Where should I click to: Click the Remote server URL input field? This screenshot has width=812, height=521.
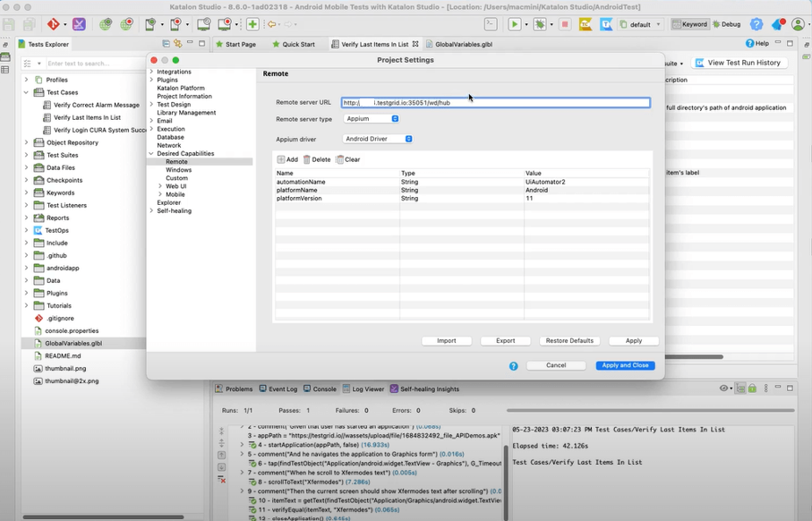pyautogui.click(x=496, y=103)
